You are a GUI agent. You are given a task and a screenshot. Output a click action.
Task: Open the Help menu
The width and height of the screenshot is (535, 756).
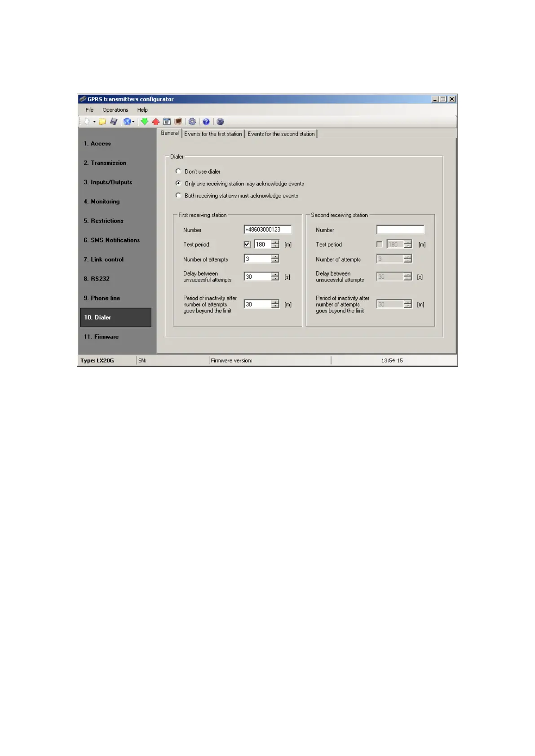(142, 110)
